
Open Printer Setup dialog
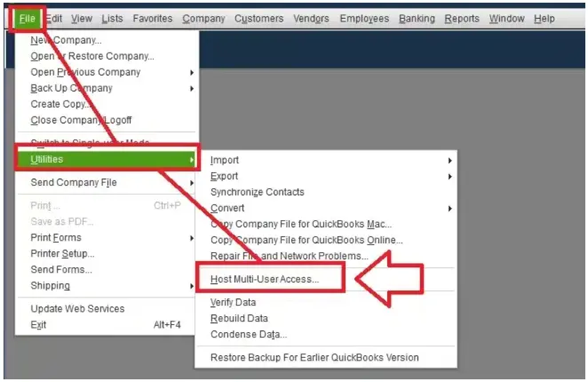click(107, 254)
